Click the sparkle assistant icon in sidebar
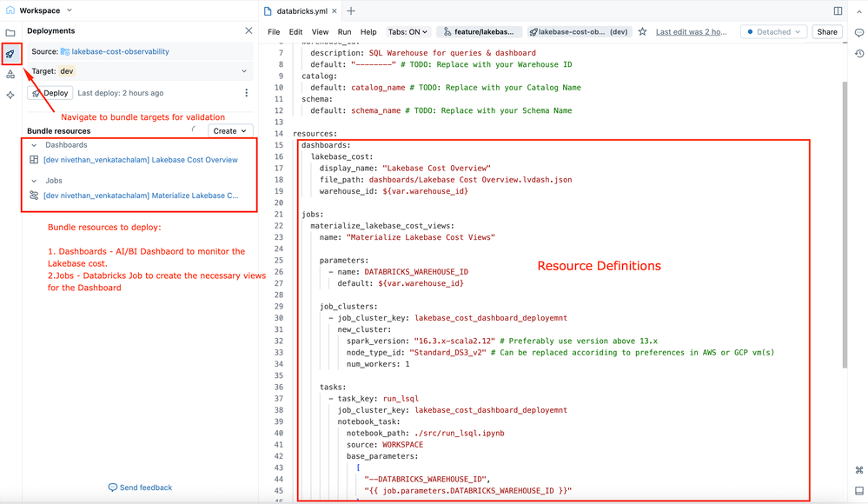Screen dimensions: 868x504 (x=10, y=96)
